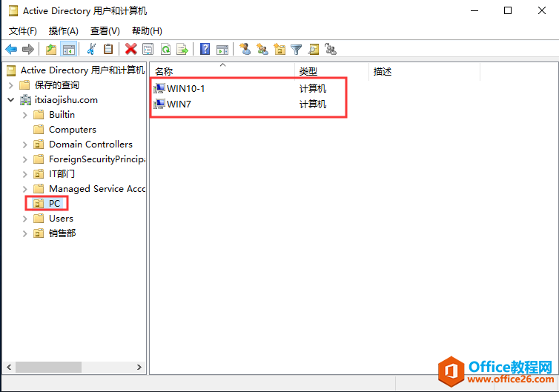Viewport: 559px width, 392px height.
Task: Click the itxiaojishu.com domain icon
Action: point(25,100)
